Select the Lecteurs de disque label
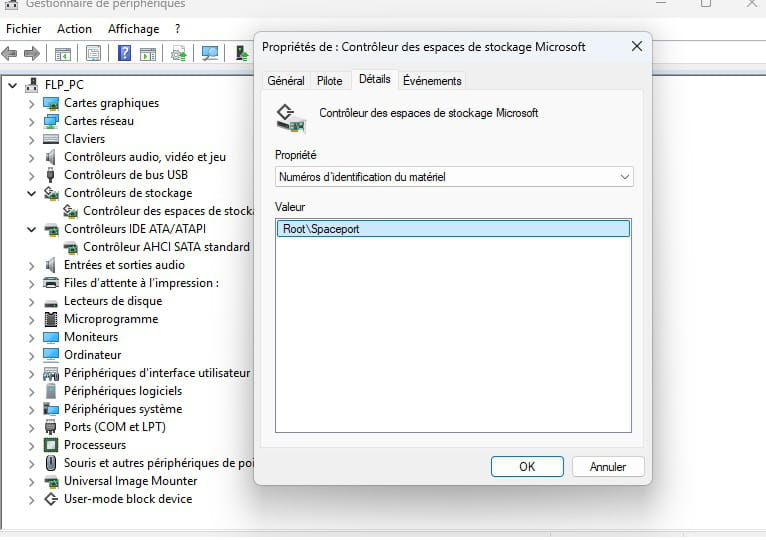This screenshot has width=766, height=540. [x=113, y=302]
